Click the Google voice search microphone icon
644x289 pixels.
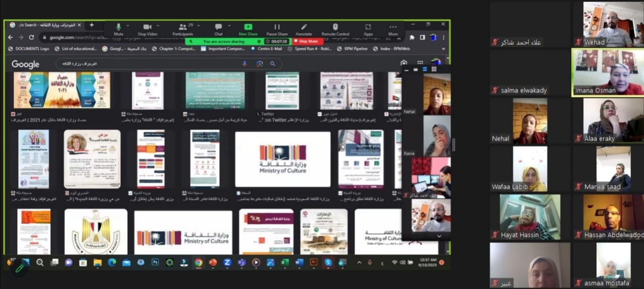245,64
